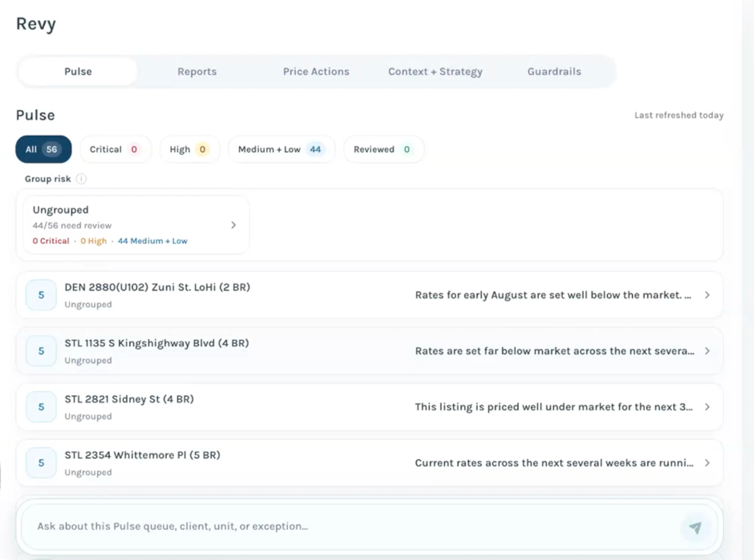The image size is (754, 560).
Task: Go to the Guardrails tab
Action: [x=554, y=72]
